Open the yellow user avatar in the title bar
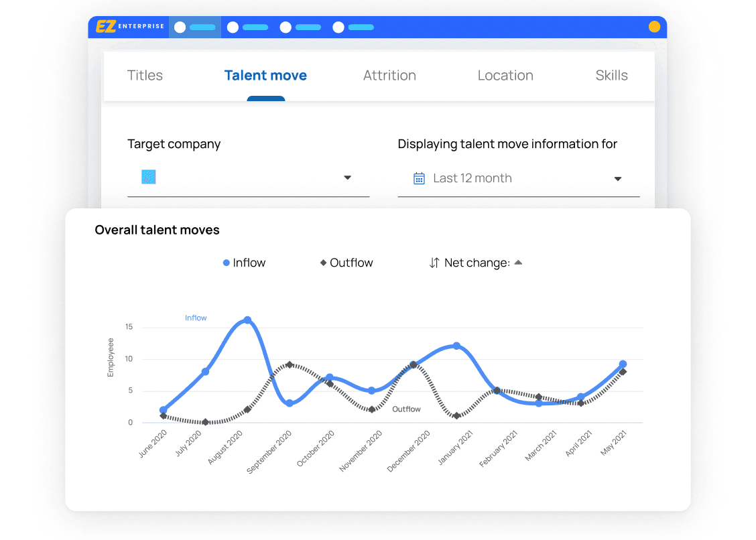This screenshot has width=756, height=540. click(x=654, y=27)
